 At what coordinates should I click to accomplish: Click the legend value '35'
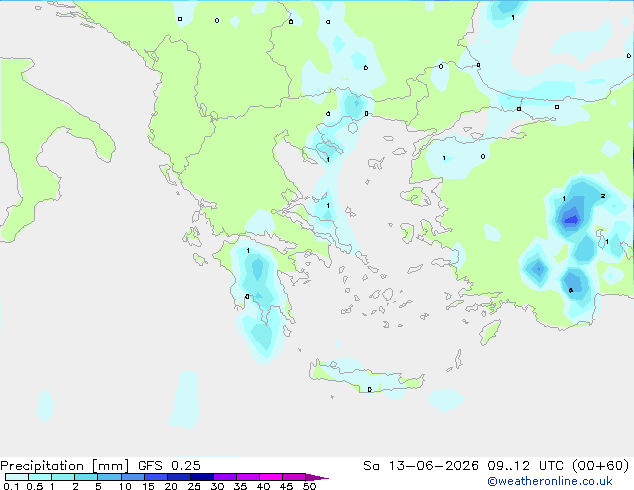pos(240,486)
